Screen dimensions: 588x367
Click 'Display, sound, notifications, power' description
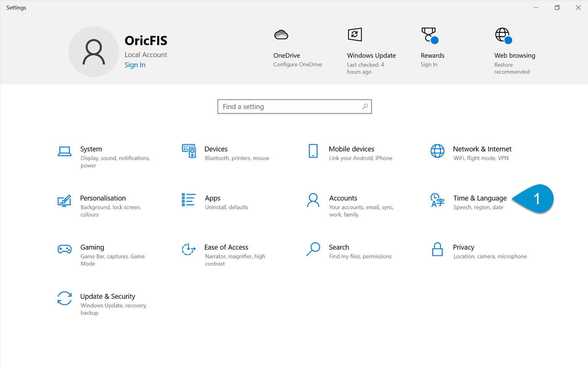115,162
